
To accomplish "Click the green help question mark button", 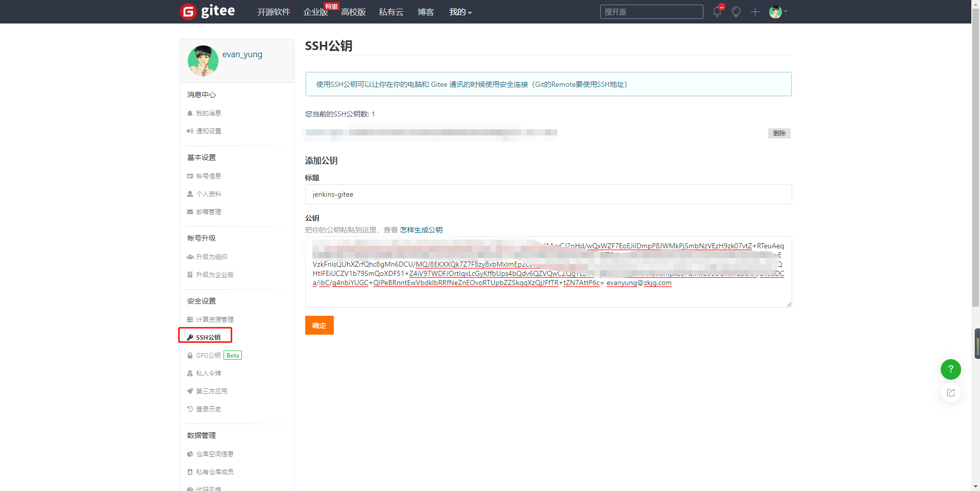I will click(950, 369).
